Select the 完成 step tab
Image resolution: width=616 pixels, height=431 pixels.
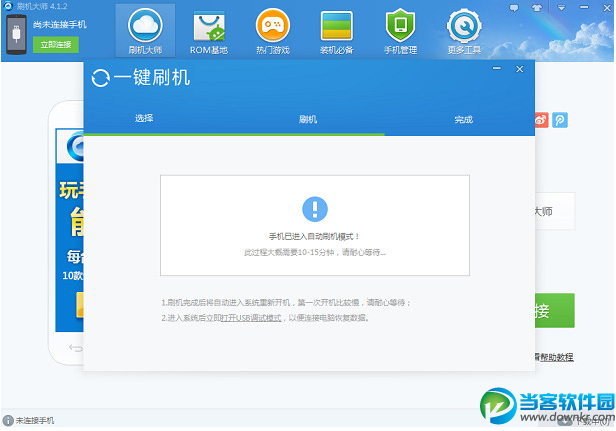coord(464,119)
